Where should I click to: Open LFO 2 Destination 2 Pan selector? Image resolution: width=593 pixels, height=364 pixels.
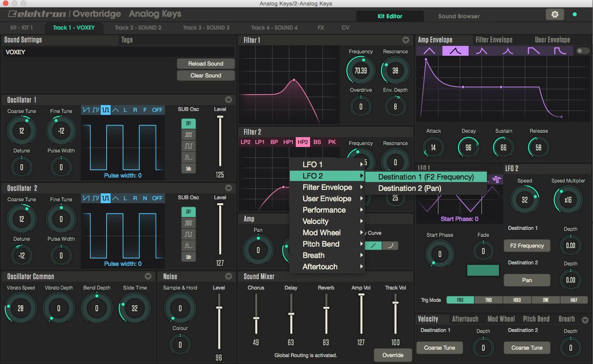pyautogui.click(x=527, y=280)
